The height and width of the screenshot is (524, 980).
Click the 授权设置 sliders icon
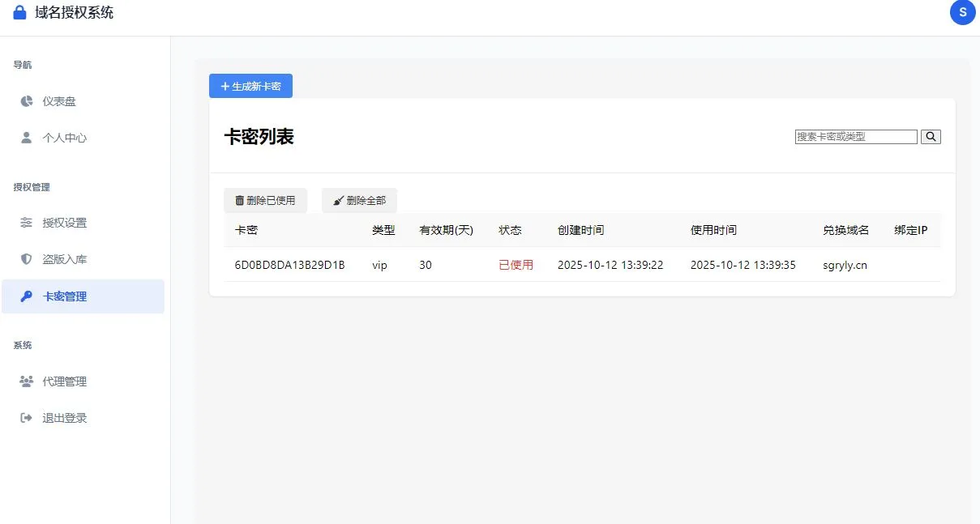point(27,223)
